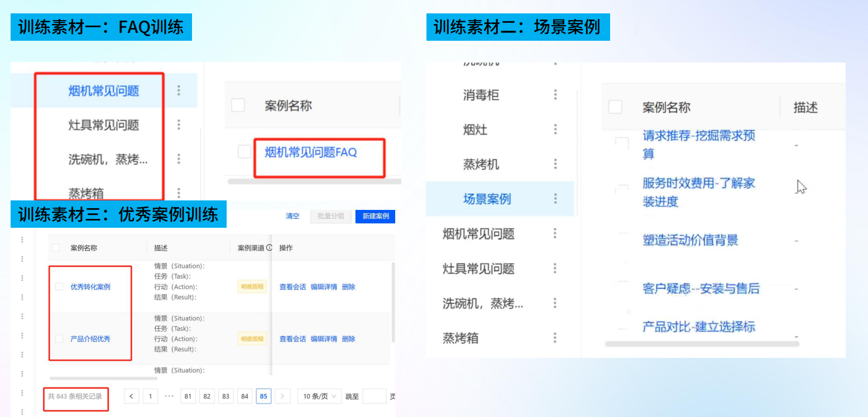Expand pagination ellipsis between 1 and 81
The width and height of the screenshot is (868, 417).
pyautogui.click(x=169, y=396)
